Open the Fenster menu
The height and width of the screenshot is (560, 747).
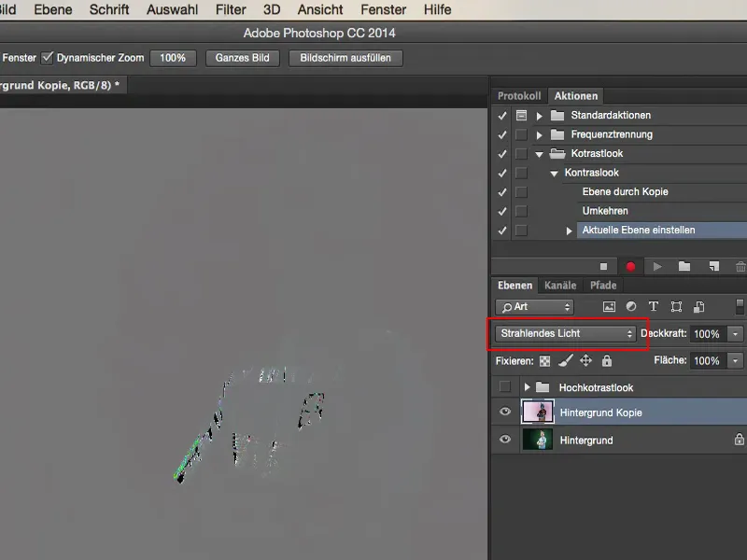point(384,9)
